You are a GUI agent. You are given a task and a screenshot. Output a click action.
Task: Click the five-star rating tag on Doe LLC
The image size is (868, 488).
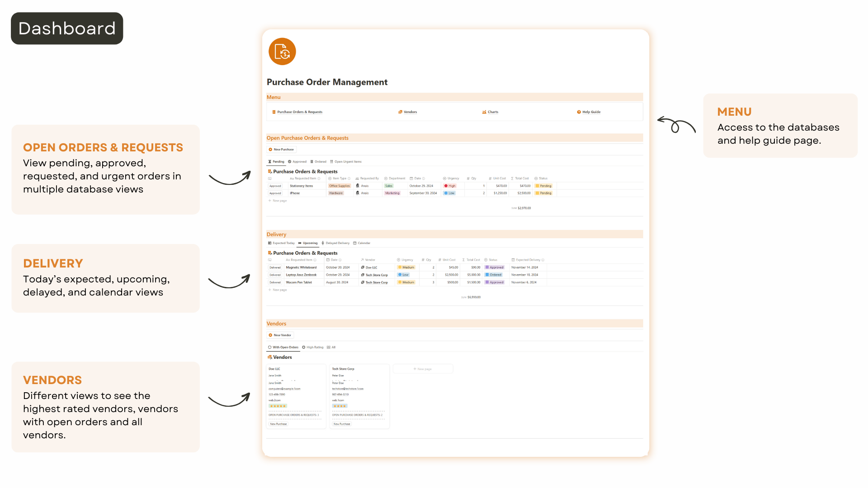278,406
